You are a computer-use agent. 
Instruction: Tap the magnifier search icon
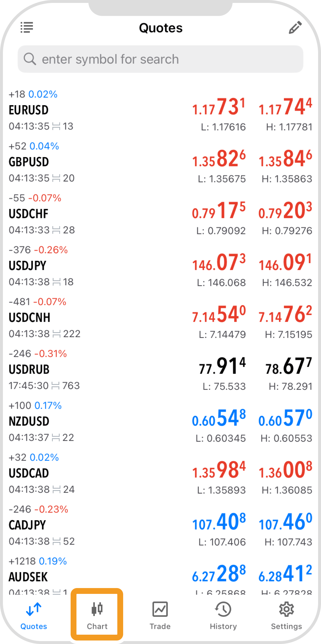[x=30, y=59]
